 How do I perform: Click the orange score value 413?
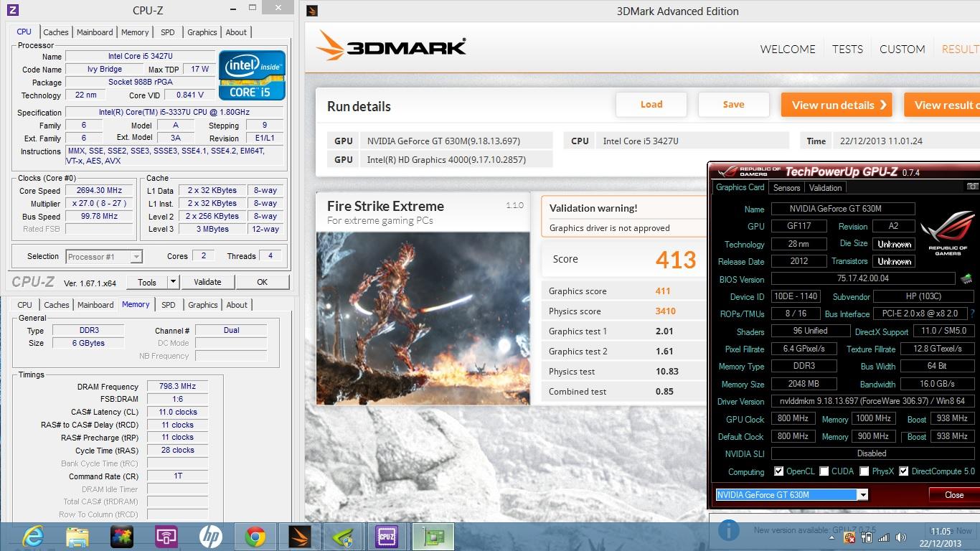(676, 260)
